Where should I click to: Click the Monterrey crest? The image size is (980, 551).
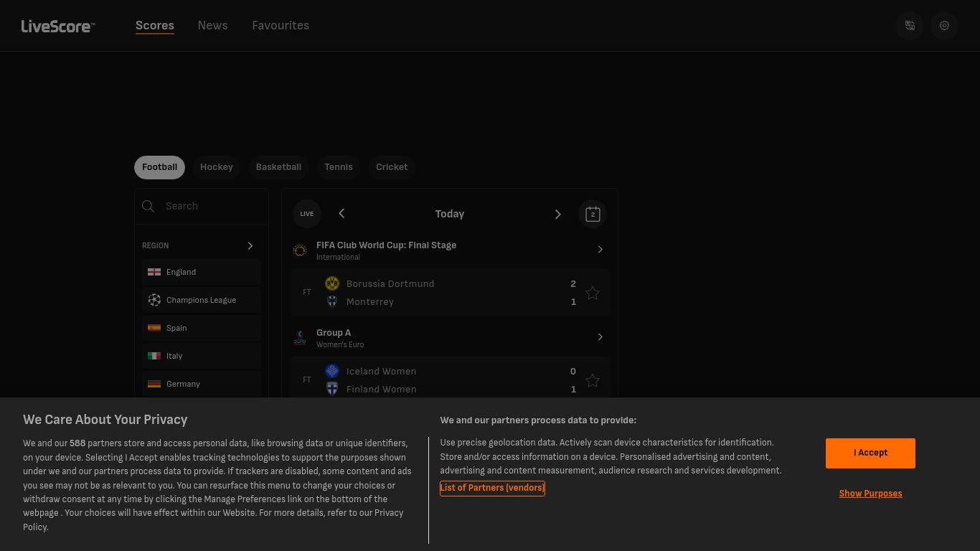tap(332, 301)
